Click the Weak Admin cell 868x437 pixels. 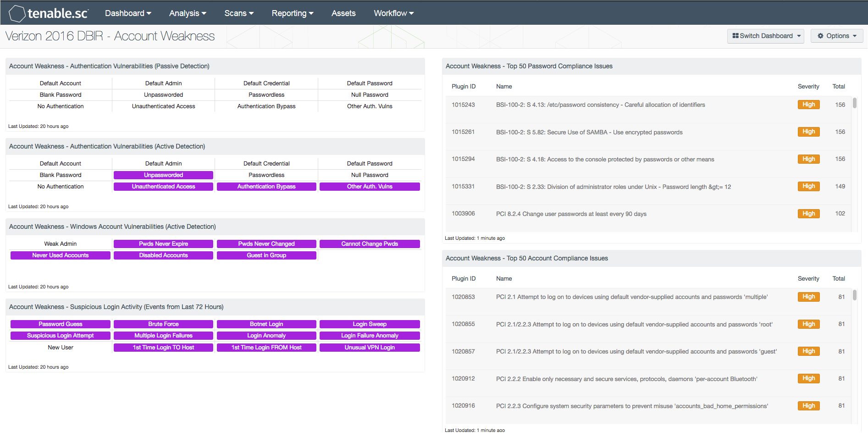pyautogui.click(x=61, y=244)
